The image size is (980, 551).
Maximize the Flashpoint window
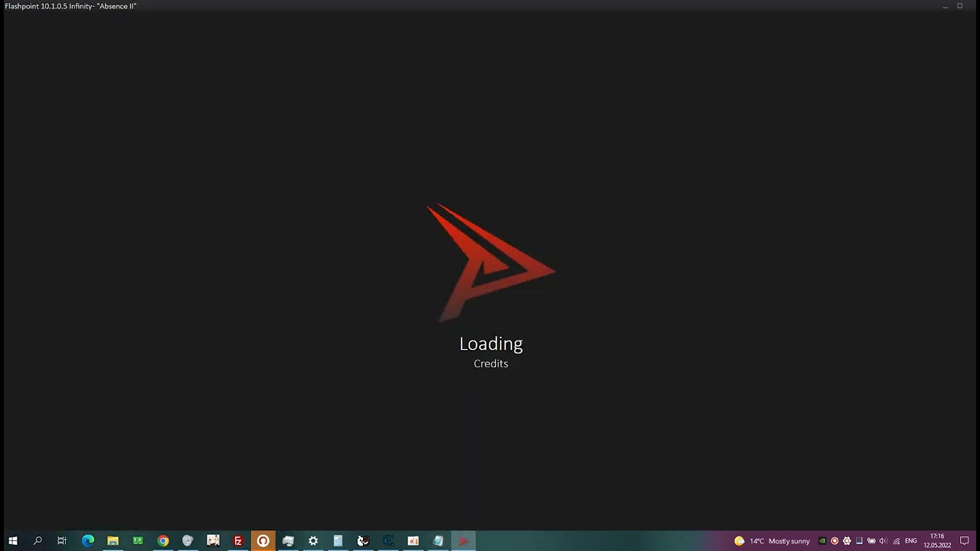click(x=959, y=6)
